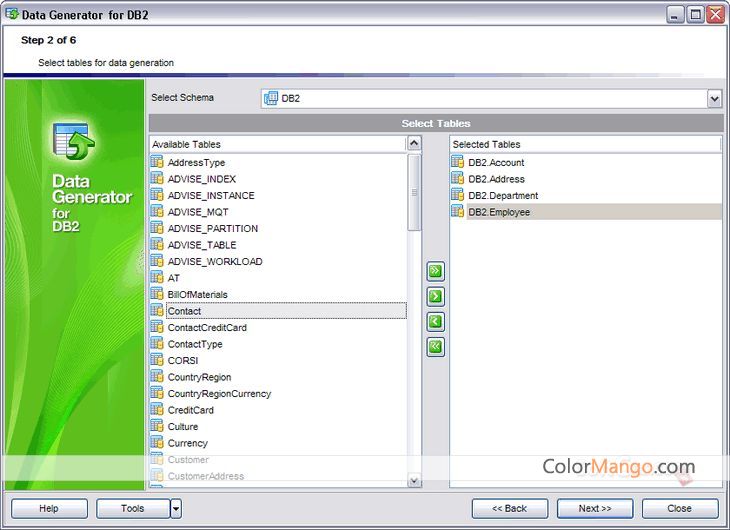
Task: Click the remove selected table arrow button
Action: pyautogui.click(x=435, y=322)
